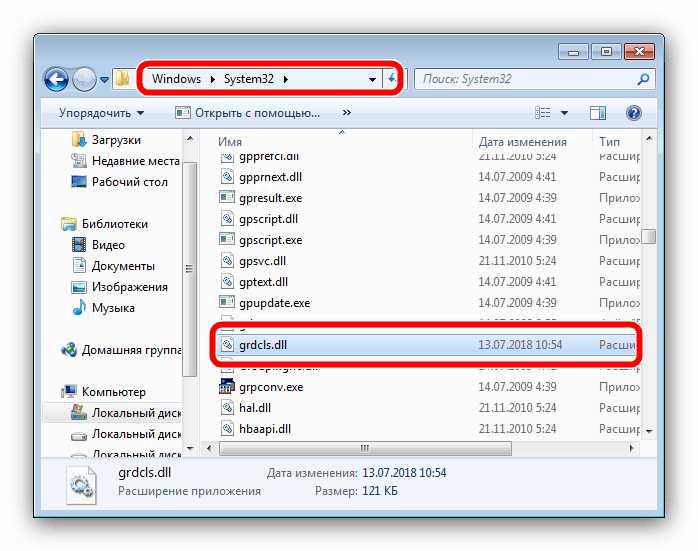Select file gpsvc.dll

(427, 261)
